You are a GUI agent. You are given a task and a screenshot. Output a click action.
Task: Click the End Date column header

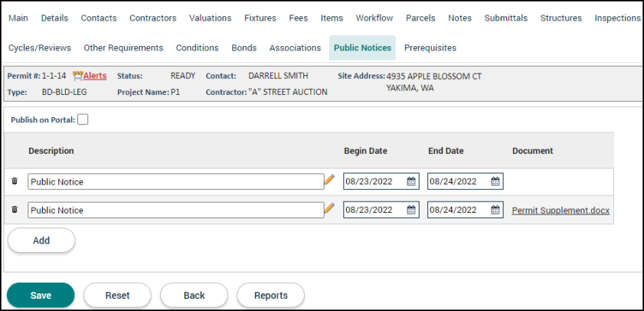(446, 151)
